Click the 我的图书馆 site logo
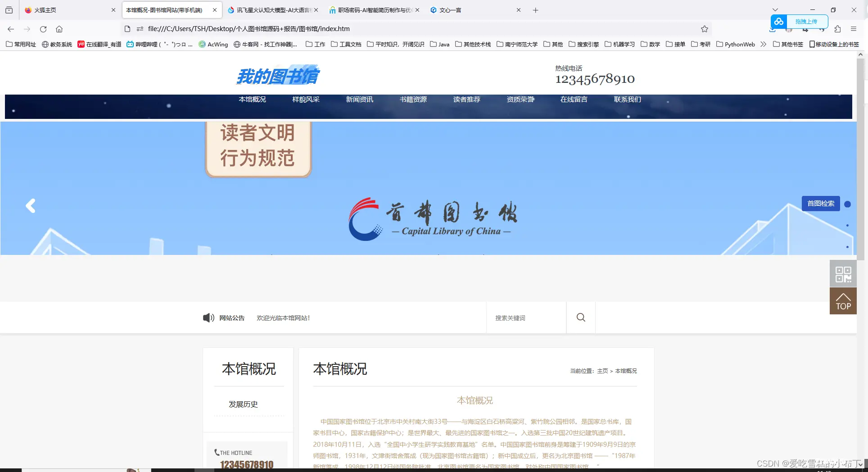 point(278,76)
